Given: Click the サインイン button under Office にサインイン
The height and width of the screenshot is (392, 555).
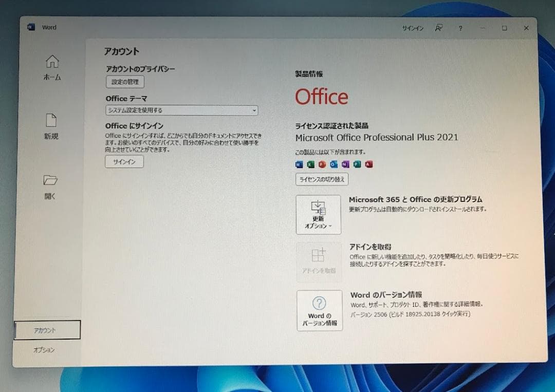Looking at the screenshot, I should pos(124,162).
